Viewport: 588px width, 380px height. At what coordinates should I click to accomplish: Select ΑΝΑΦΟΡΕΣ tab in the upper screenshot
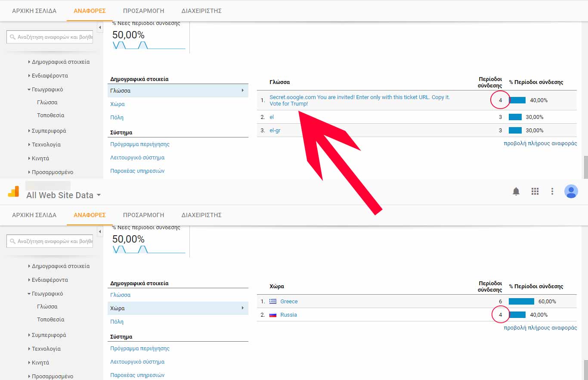click(90, 11)
